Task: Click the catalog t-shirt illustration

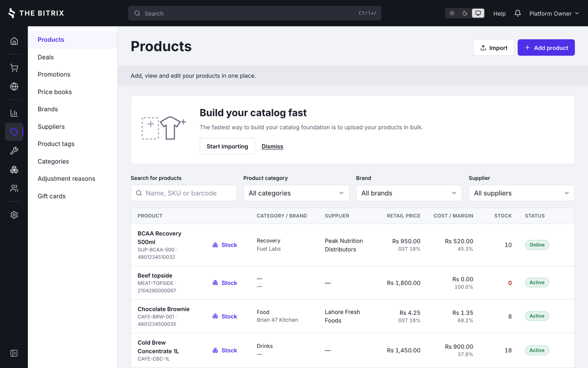Action: [x=164, y=128]
